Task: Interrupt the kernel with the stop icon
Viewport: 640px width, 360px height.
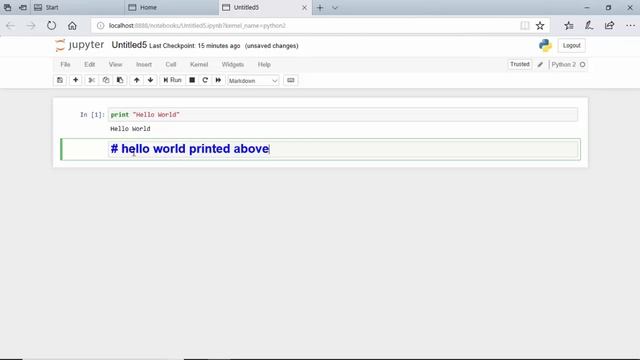Action: tap(192, 80)
